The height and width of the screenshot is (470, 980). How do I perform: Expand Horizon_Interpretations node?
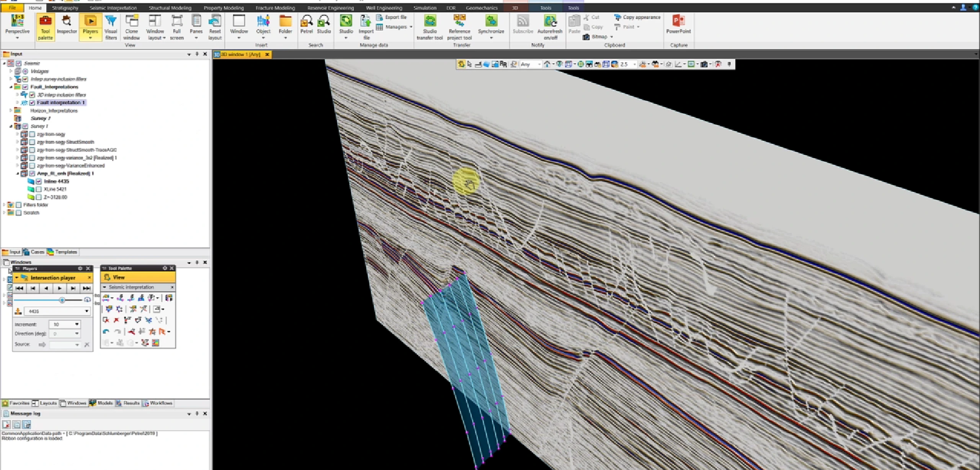[11, 111]
